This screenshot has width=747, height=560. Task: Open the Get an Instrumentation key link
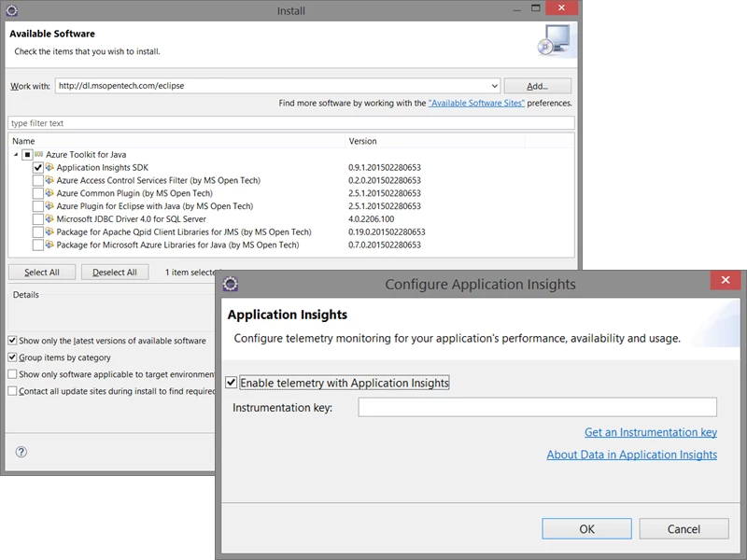pos(651,432)
